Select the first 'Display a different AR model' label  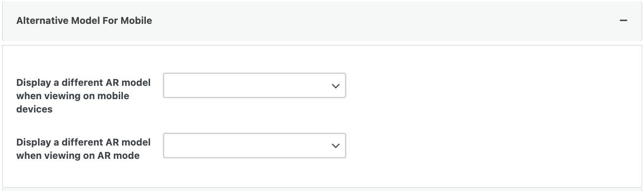pyautogui.click(x=83, y=83)
